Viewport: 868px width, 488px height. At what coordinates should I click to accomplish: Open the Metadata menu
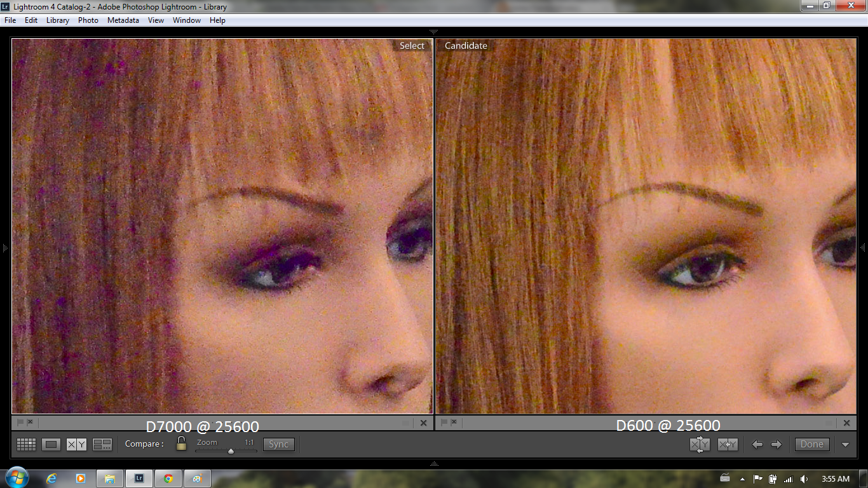(x=123, y=20)
